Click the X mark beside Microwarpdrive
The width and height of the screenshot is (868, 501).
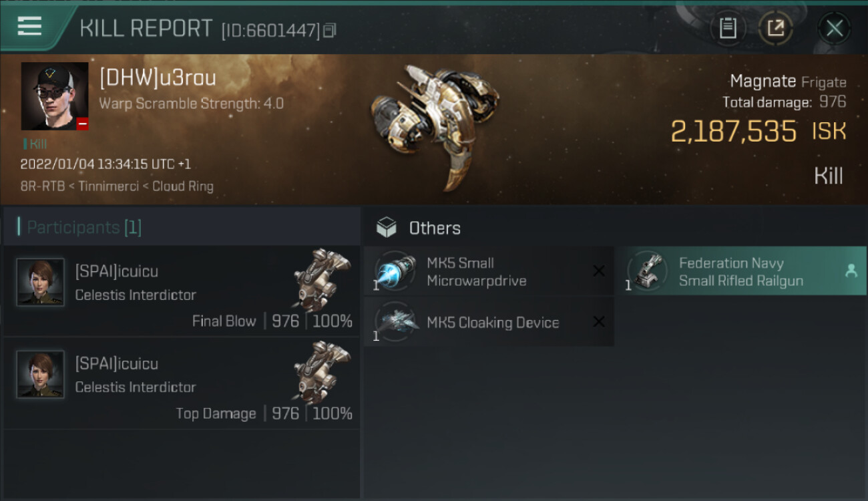click(x=599, y=271)
